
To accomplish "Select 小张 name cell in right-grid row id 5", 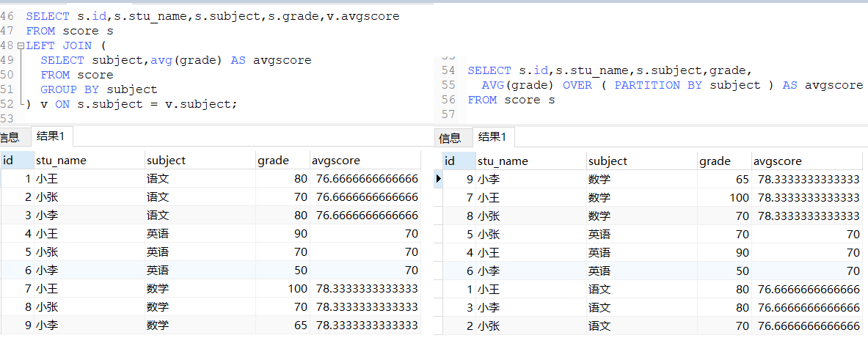I will coord(531,234).
